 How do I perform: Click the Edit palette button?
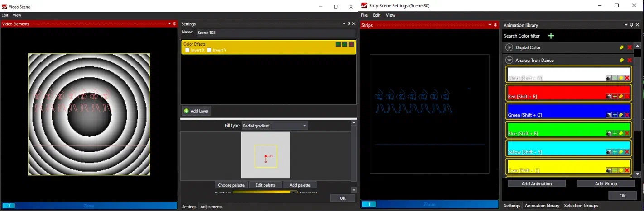click(x=265, y=185)
